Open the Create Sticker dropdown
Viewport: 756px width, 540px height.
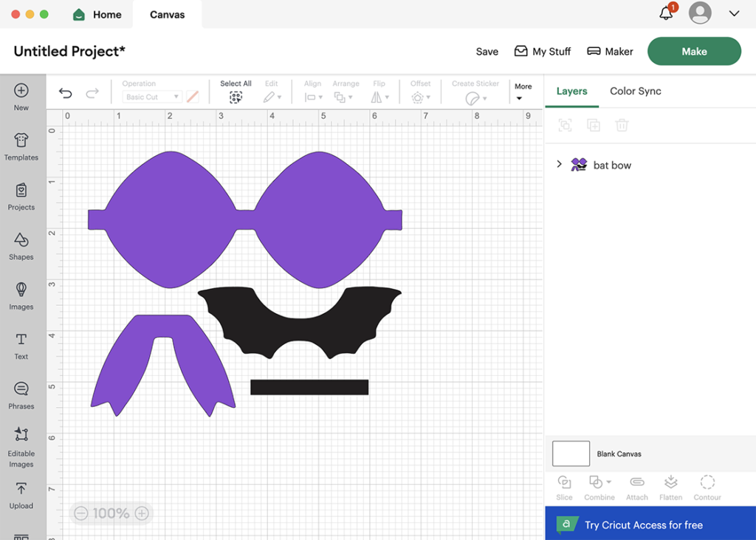click(475, 98)
